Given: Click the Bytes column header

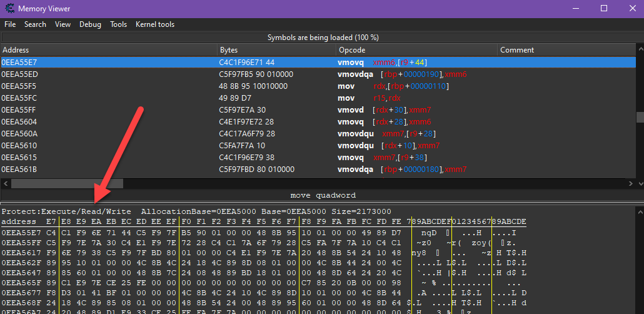Looking at the screenshot, I should pyautogui.click(x=276, y=50).
